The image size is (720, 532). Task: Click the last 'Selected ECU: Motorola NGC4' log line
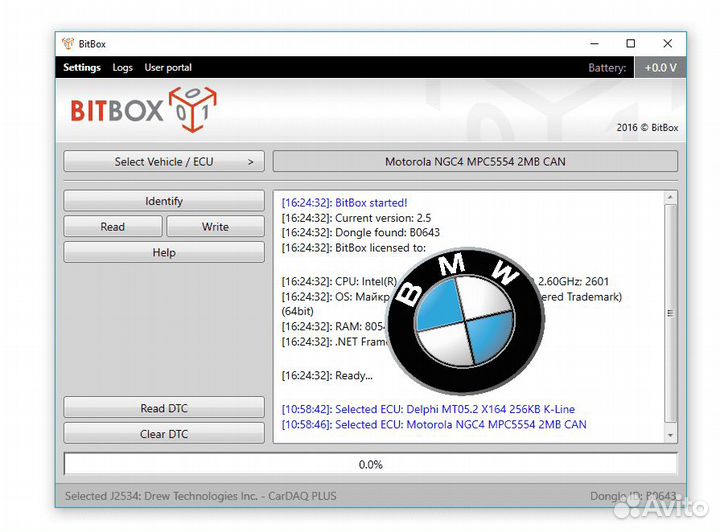[x=434, y=425]
